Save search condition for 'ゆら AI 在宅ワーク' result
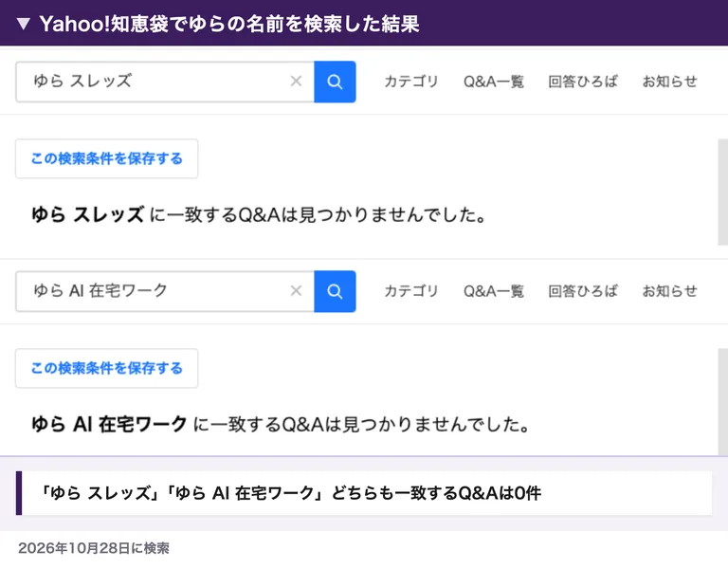Image resolution: width=728 pixels, height=569 pixels. [x=107, y=368]
